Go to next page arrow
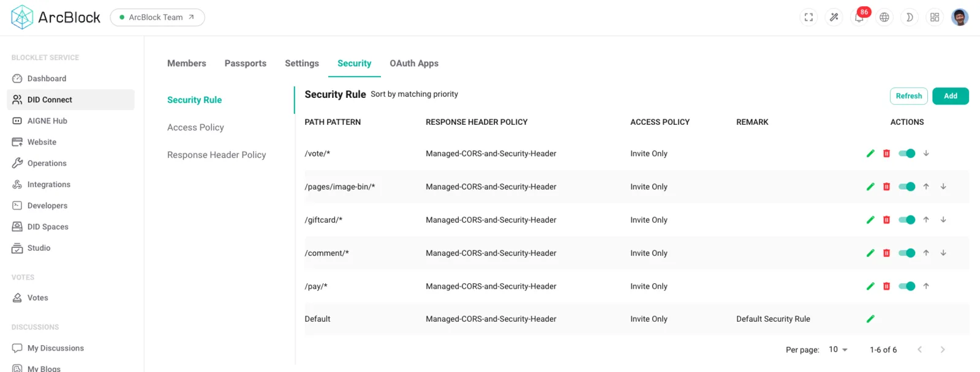 [x=943, y=349]
